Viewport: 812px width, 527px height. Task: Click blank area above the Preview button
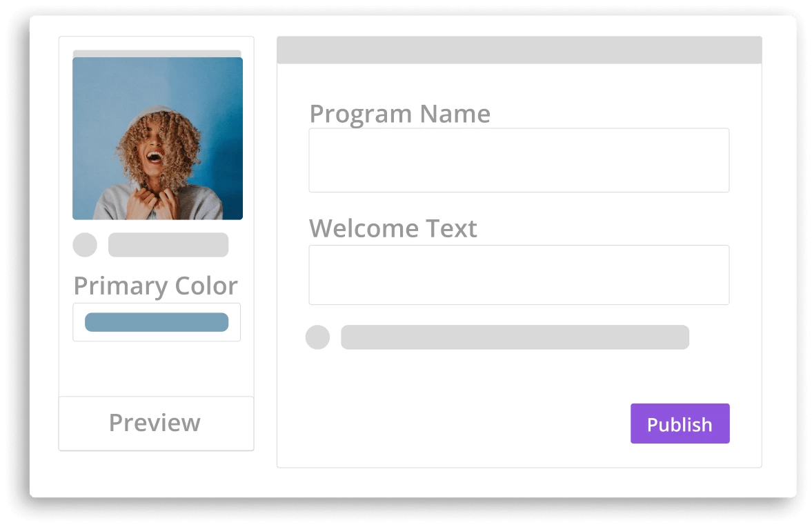tap(156, 368)
